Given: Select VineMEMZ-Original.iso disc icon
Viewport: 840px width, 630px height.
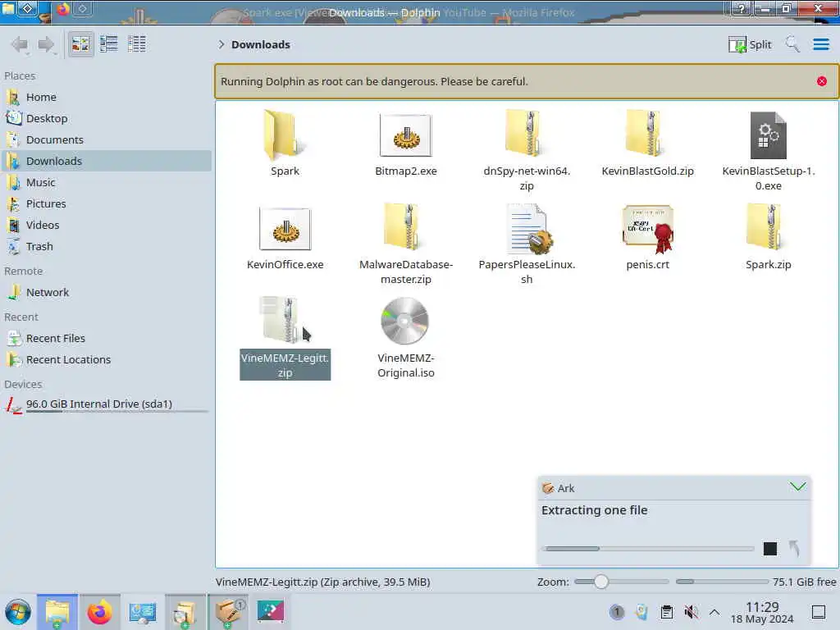Looking at the screenshot, I should (x=405, y=321).
